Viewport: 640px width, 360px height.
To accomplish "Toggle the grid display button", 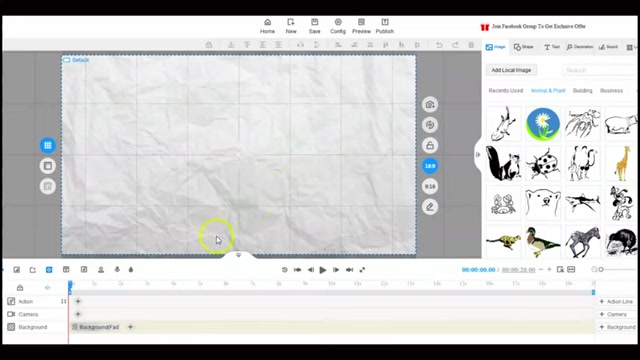I will coord(48,145).
